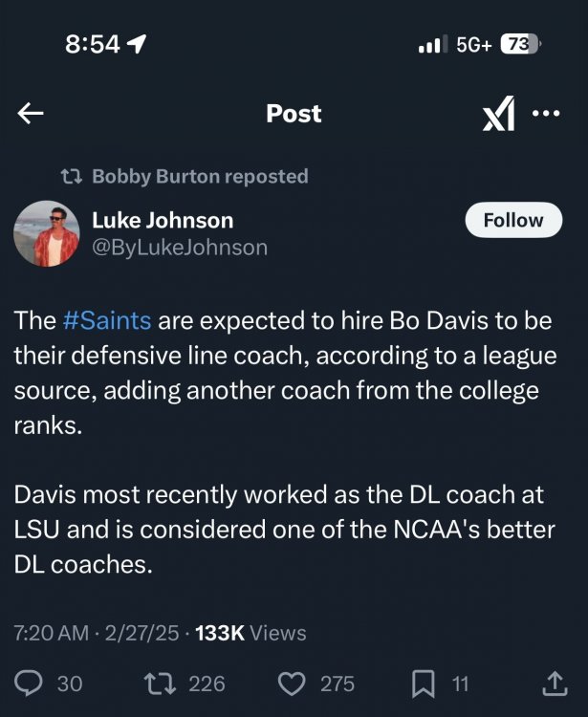Reply using the comment bubble icon
The image size is (588, 717).
(31, 683)
